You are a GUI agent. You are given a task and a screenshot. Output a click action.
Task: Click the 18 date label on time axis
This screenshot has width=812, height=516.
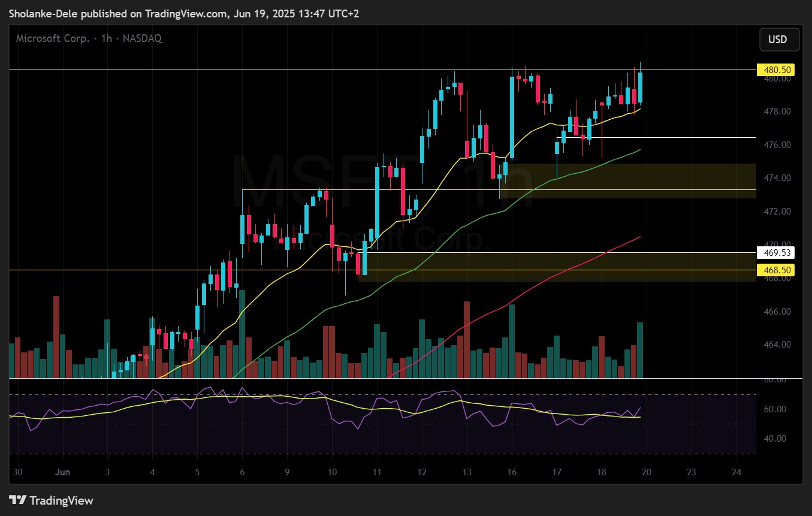pyautogui.click(x=602, y=472)
